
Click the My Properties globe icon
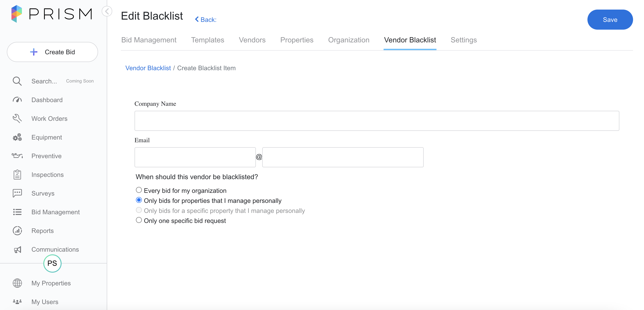click(17, 283)
